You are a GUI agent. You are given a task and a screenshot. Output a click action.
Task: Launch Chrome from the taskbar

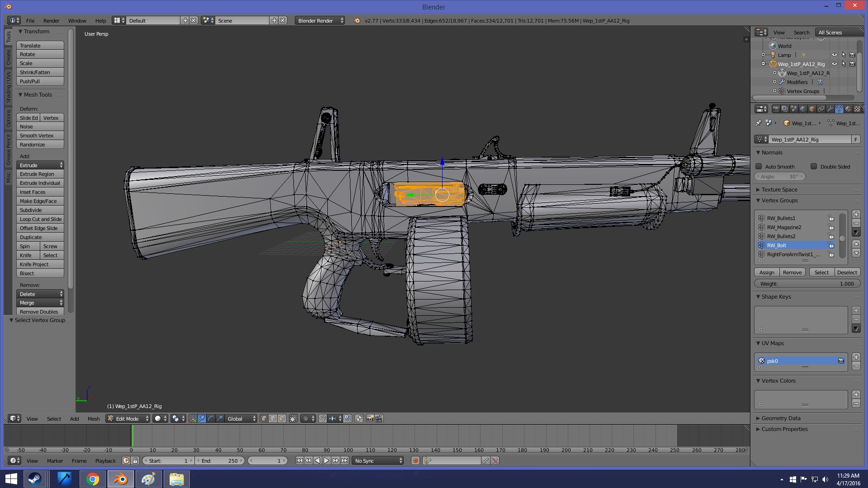coord(93,479)
